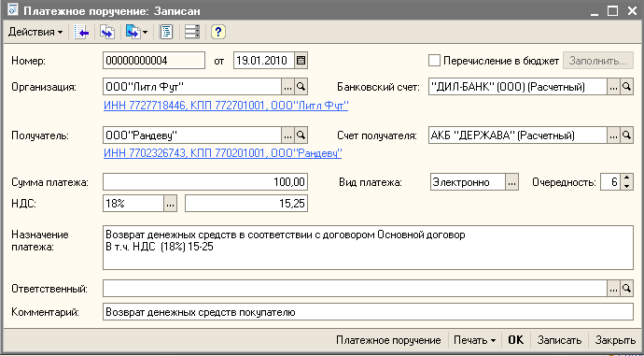The image size is (644, 356).
Task: Decrease Очередность with the down arrow
Action: click(x=626, y=186)
